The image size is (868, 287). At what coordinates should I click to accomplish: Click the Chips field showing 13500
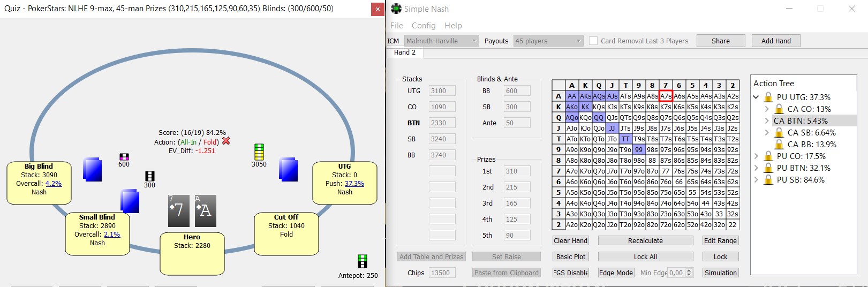(442, 273)
